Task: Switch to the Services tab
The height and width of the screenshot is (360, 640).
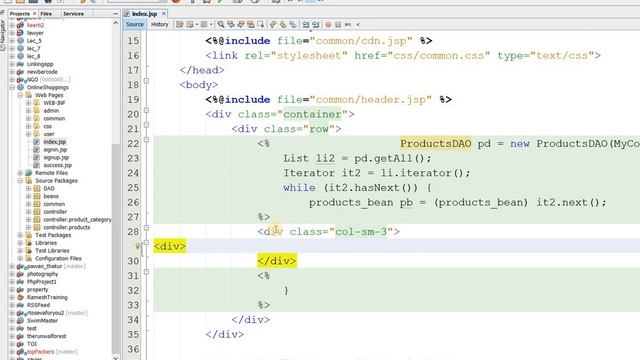Action: 73,14
